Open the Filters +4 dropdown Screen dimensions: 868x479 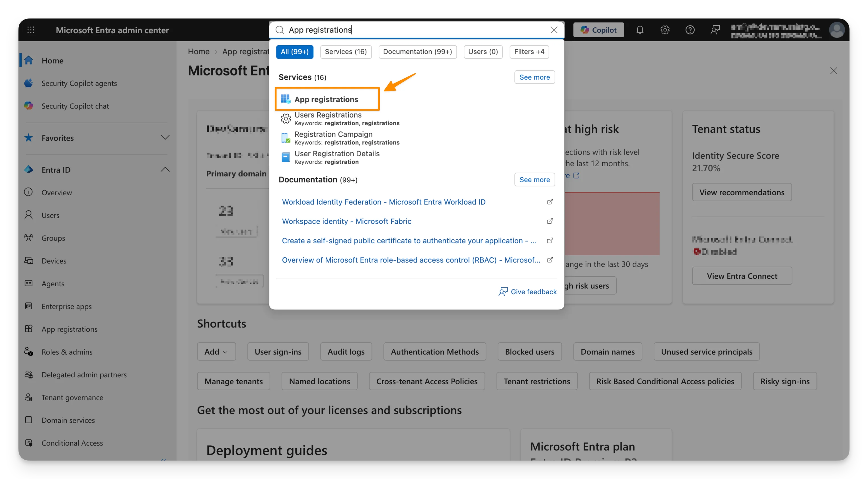click(x=529, y=52)
